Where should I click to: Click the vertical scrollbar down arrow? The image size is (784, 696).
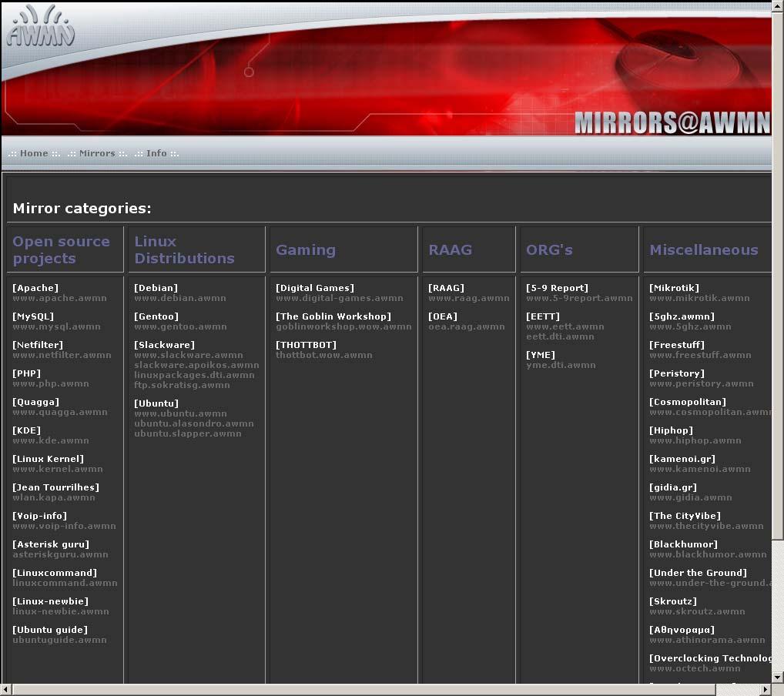pos(778,678)
